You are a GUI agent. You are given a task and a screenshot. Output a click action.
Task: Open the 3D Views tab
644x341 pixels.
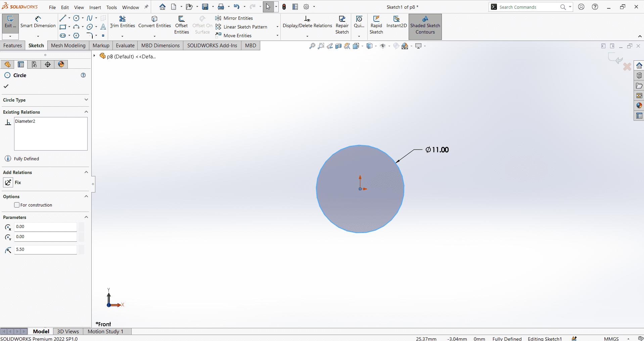point(68,331)
